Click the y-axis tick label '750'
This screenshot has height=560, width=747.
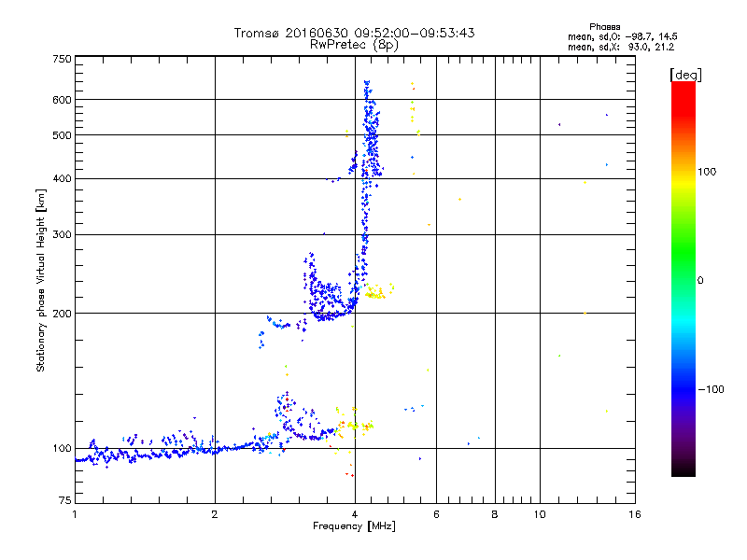tap(62, 59)
